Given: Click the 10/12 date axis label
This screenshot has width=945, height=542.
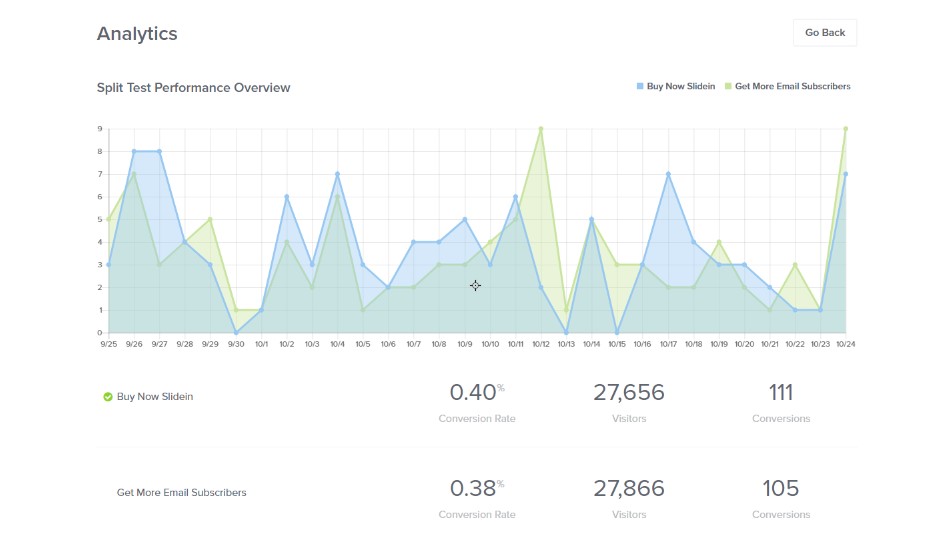Looking at the screenshot, I should click(x=541, y=344).
